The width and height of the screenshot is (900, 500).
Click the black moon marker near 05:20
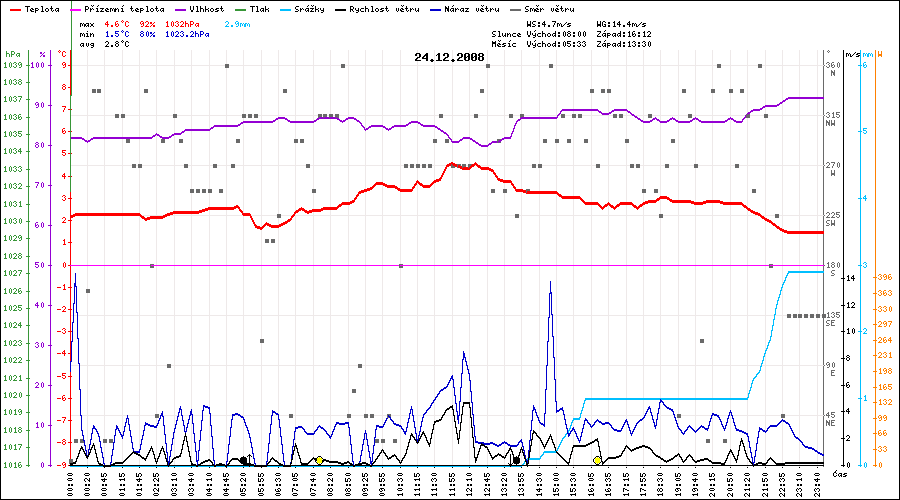point(243,460)
